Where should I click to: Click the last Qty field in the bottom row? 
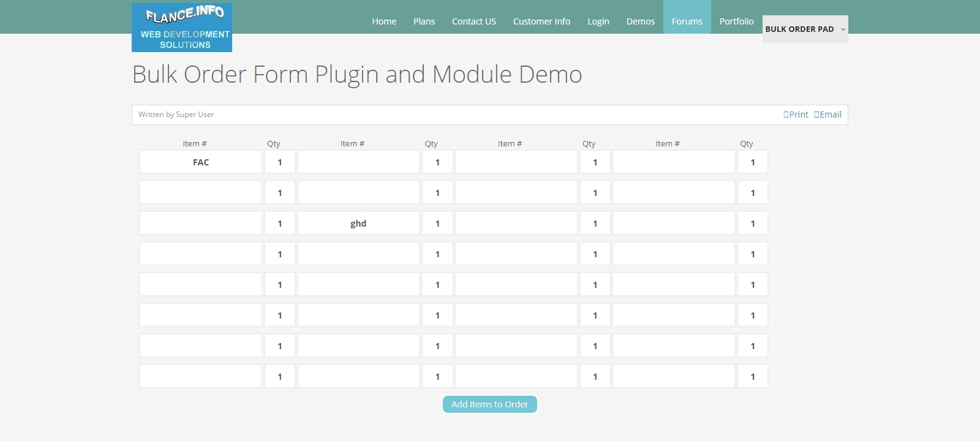click(x=753, y=377)
